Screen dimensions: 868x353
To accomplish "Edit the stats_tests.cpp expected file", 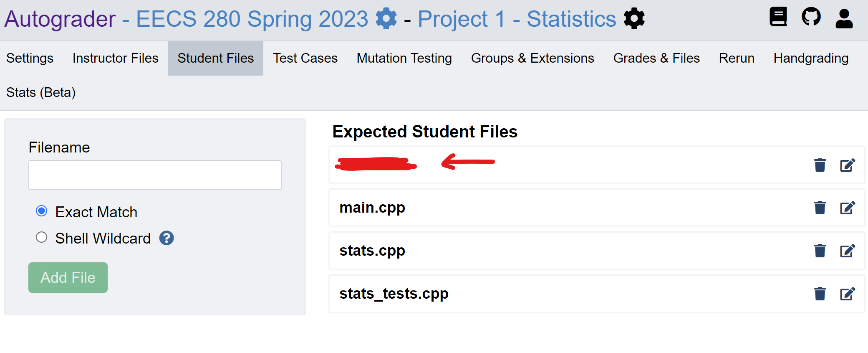I will (847, 294).
